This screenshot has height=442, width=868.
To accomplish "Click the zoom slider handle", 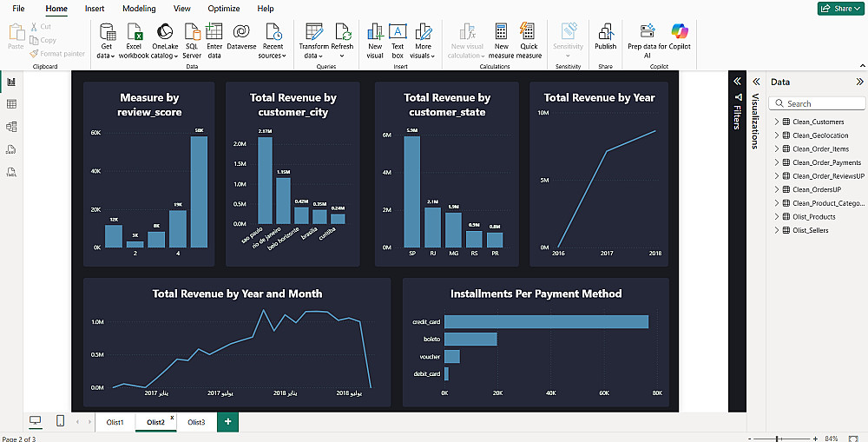I will pos(778,439).
